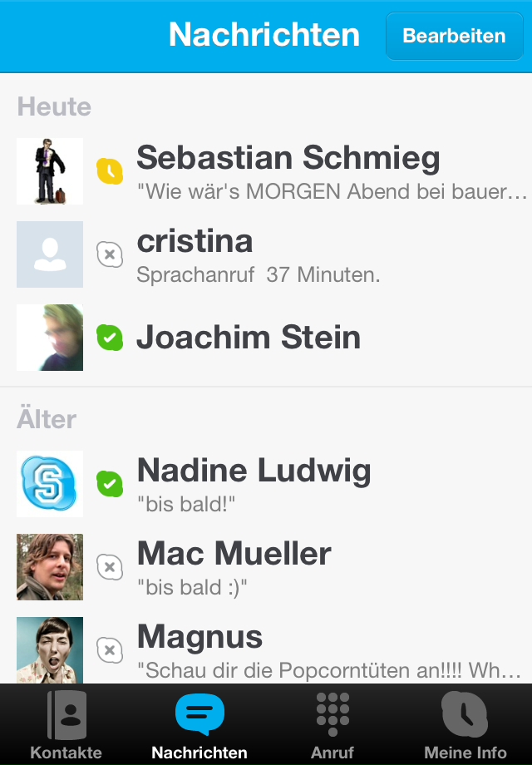Screen dimensions: 532x765
Task: Tap cristina's offline status icon
Action: [x=110, y=254]
